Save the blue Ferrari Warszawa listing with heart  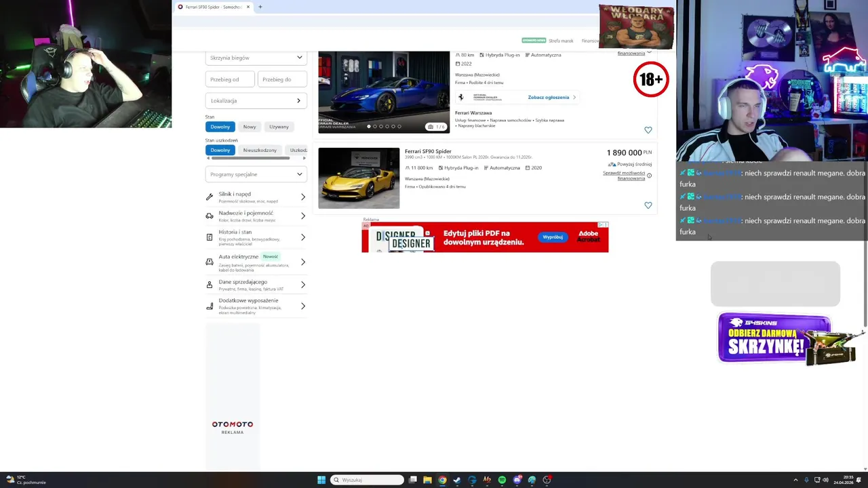[x=648, y=130]
